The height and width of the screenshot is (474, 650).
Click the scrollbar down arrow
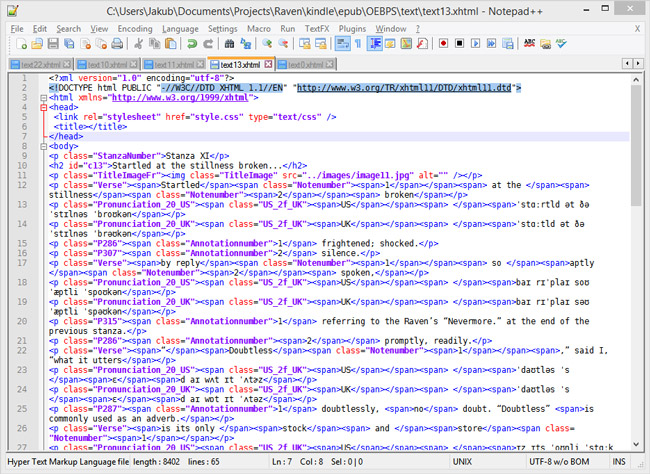point(636,445)
